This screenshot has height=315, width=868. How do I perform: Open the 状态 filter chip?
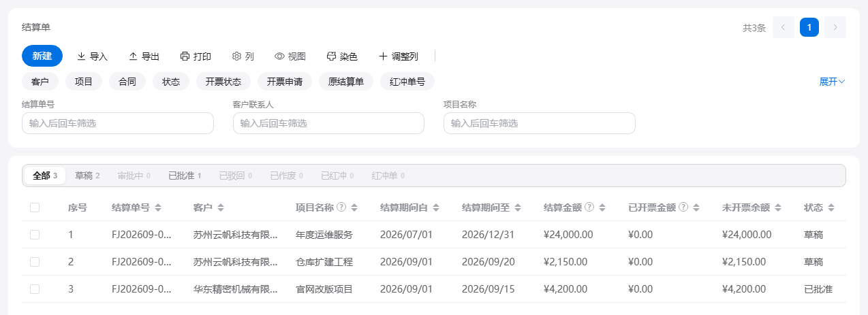point(171,82)
